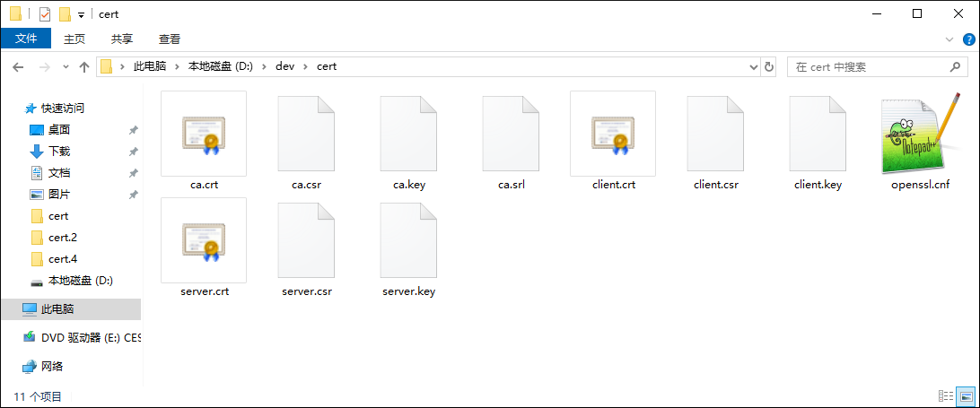Expand the ribbon with the chevron

[x=950, y=39]
